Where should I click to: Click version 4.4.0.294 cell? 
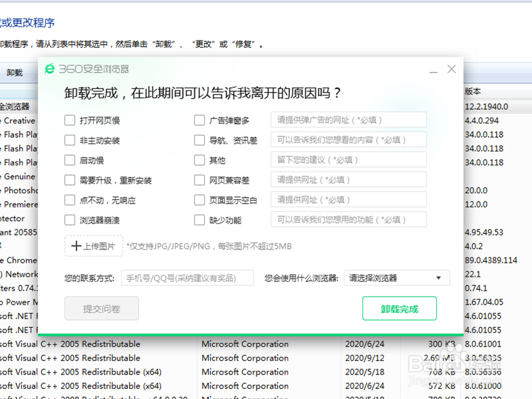coord(481,120)
